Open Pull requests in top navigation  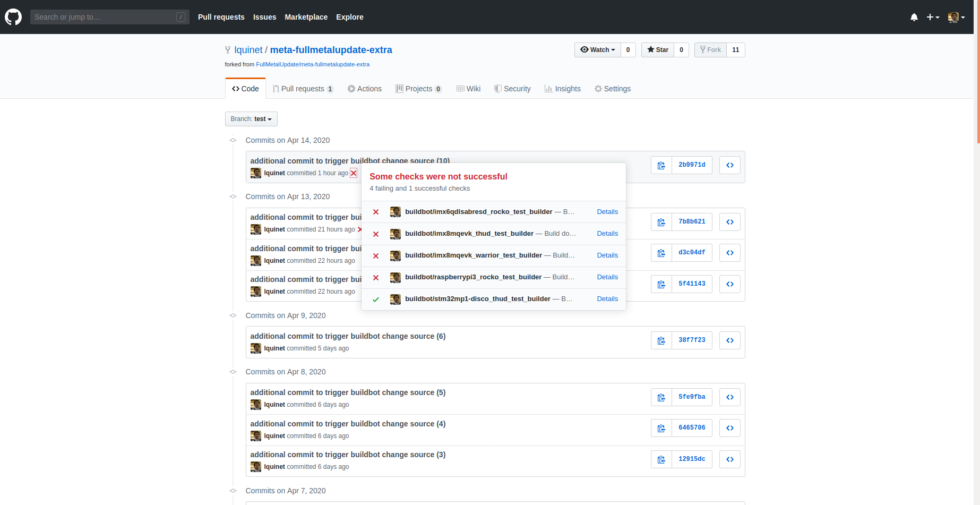221,17
